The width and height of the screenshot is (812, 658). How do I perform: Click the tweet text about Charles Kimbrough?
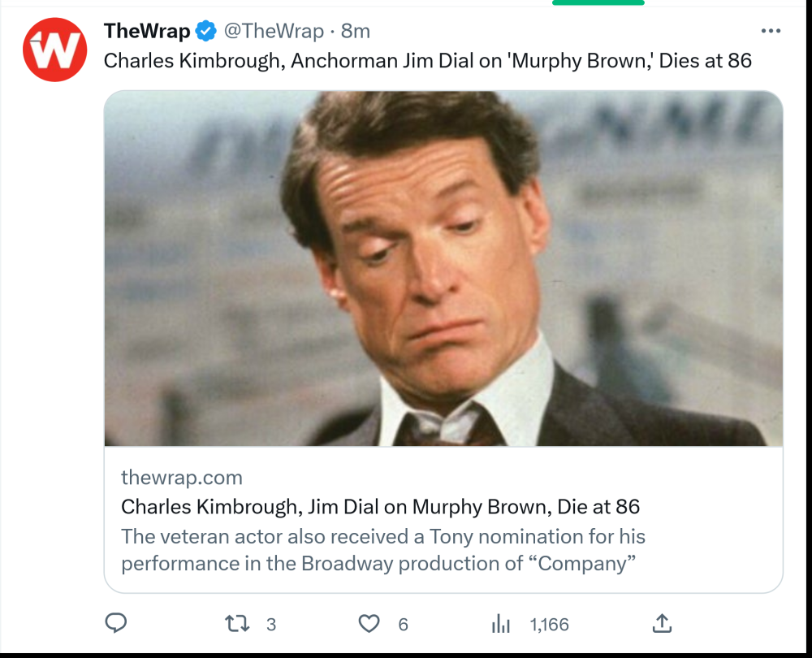coord(427,60)
